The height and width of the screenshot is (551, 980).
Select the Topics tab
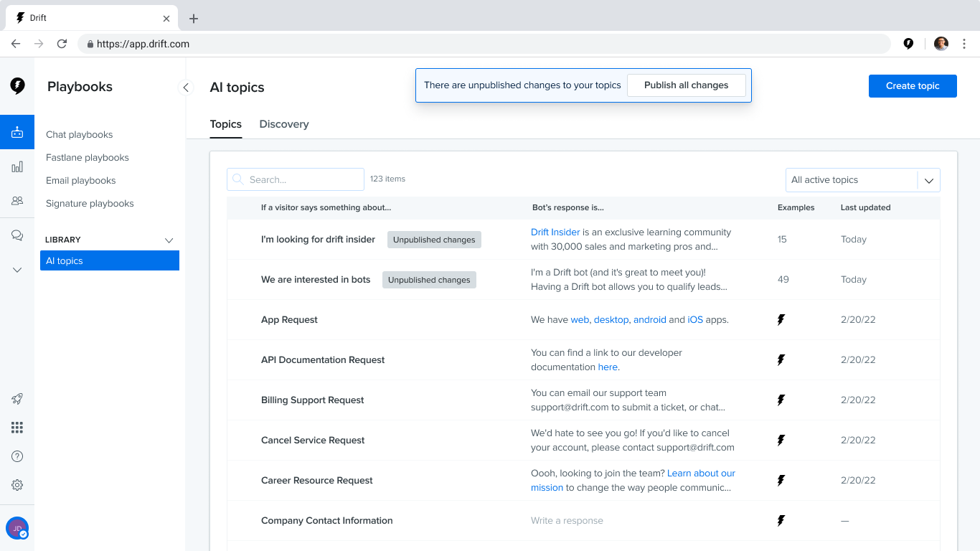click(x=225, y=124)
